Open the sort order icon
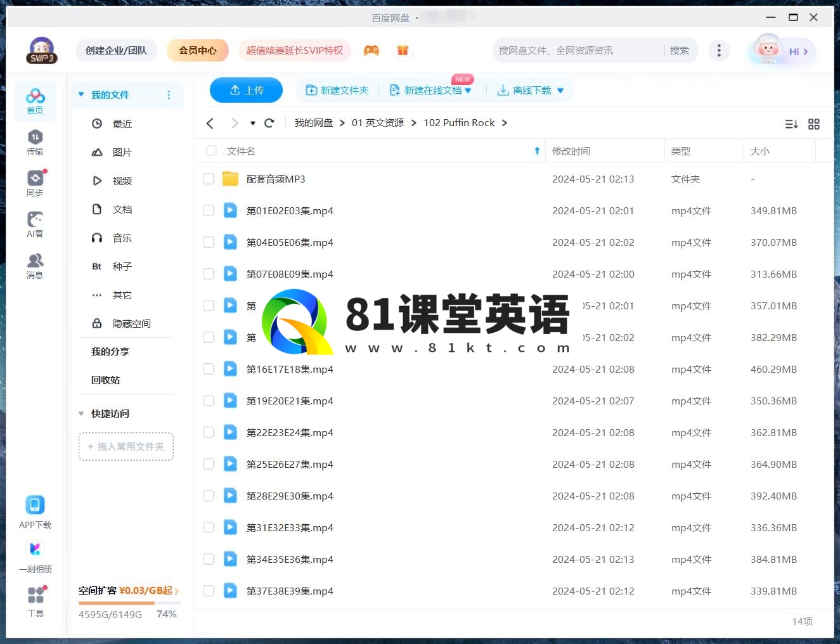Image resolution: width=840 pixels, height=644 pixels. (x=791, y=124)
